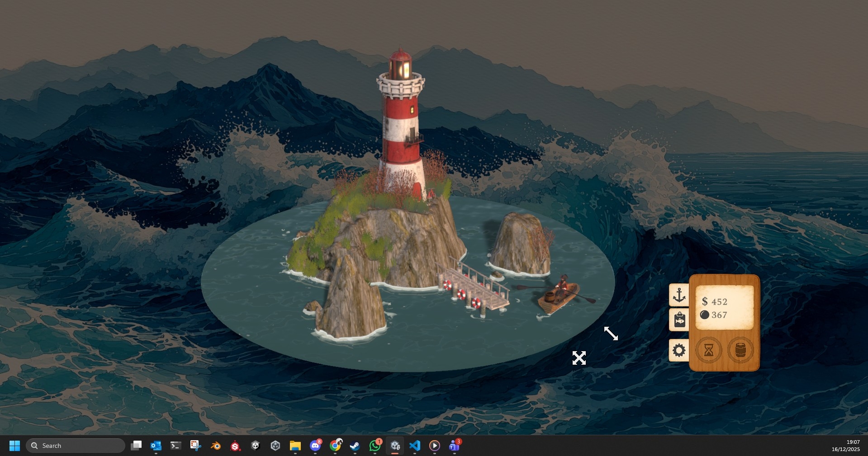Open Microsoft Teams from the taskbar
This screenshot has width=868, height=456.
(454, 446)
